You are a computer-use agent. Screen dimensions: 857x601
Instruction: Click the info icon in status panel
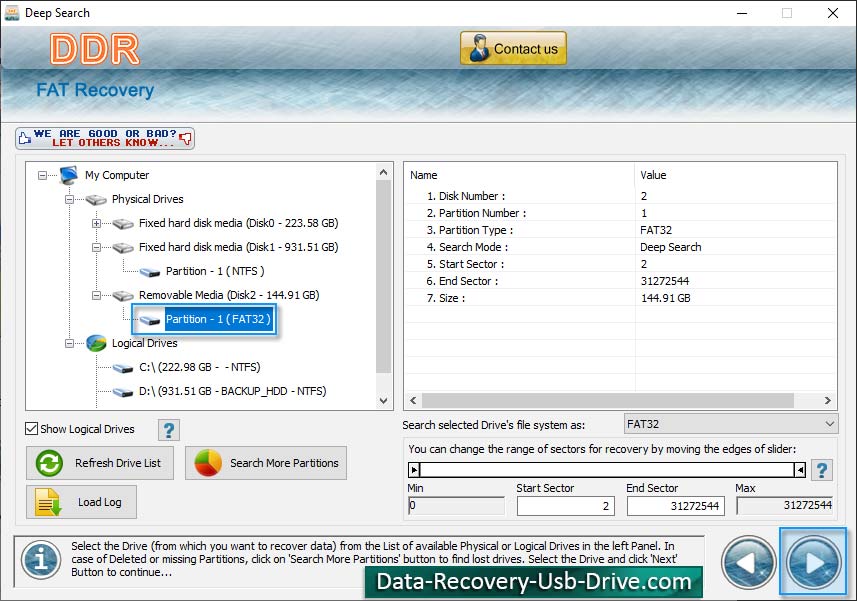[x=41, y=560]
